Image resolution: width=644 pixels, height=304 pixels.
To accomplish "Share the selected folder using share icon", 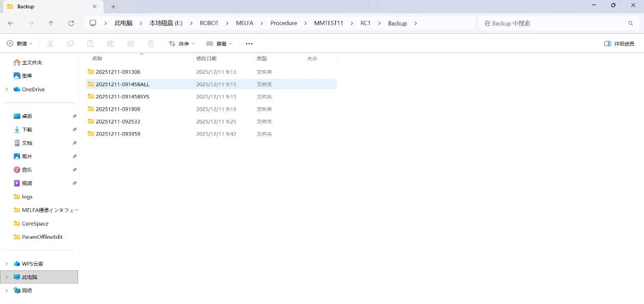I will point(131,43).
